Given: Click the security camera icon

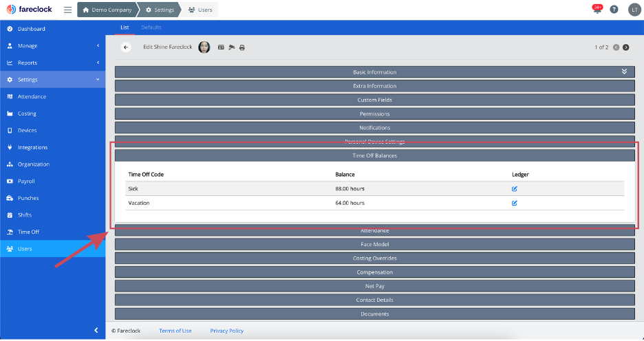Looking at the screenshot, I should coord(232,47).
